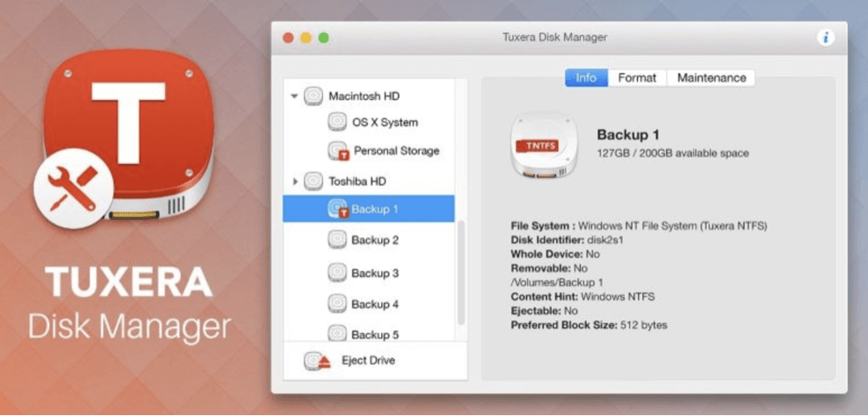Click the sidebar vertical scrollbar
The height and width of the screenshot is (416, 868).
tap(461, 273)
